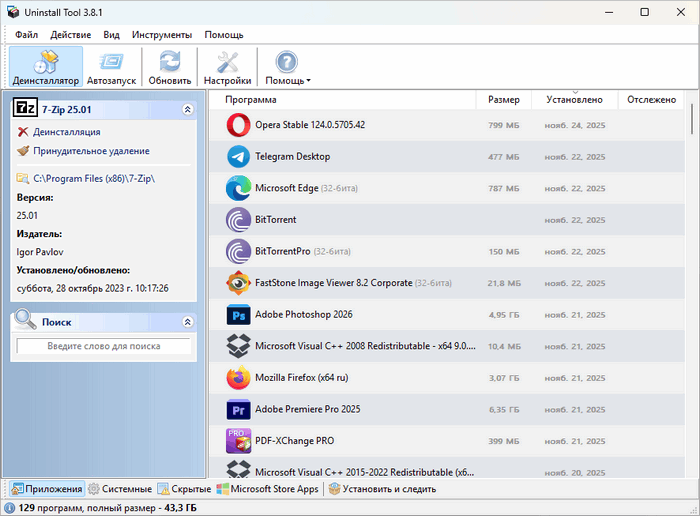Select Mozilla Firefox icon in list

[x=238, y=378]
